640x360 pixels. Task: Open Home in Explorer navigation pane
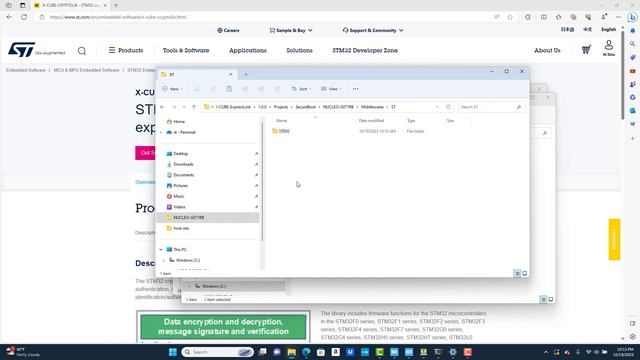pyautogui.click(x=176, y=122)
